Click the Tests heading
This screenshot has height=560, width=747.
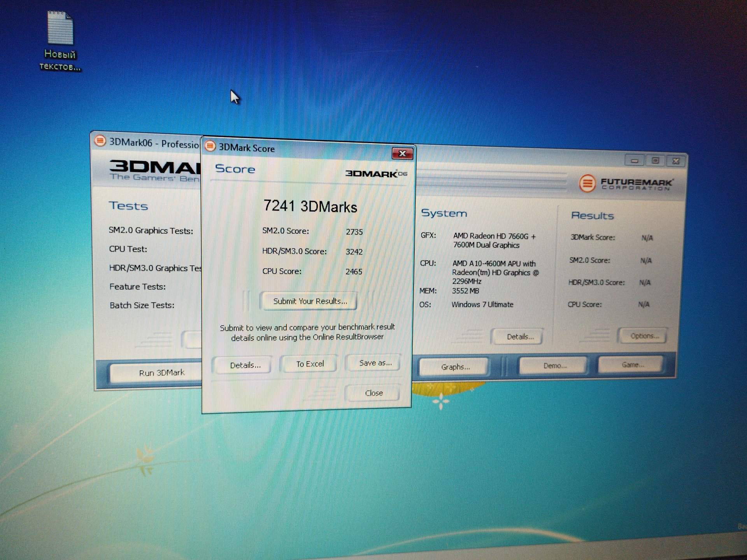point(128,206)
